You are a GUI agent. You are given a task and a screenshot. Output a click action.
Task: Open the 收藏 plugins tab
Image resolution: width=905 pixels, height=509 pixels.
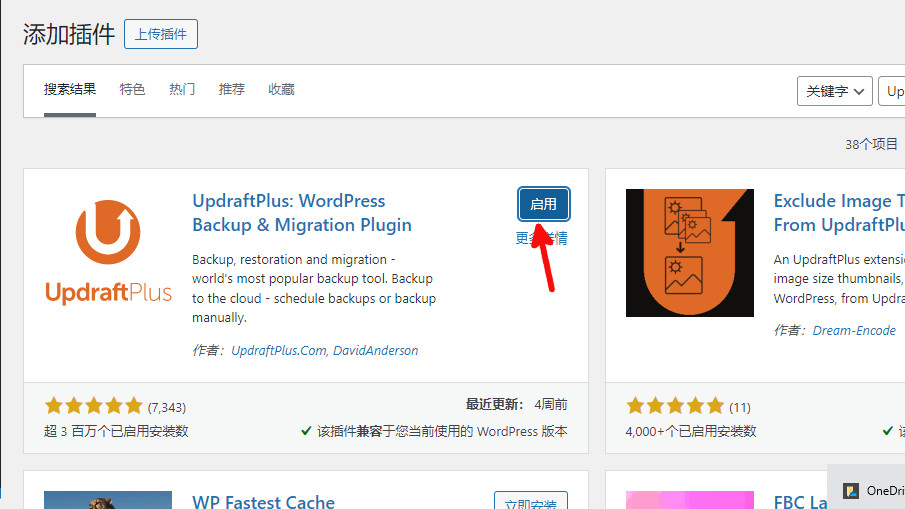[x=281, y=89]
